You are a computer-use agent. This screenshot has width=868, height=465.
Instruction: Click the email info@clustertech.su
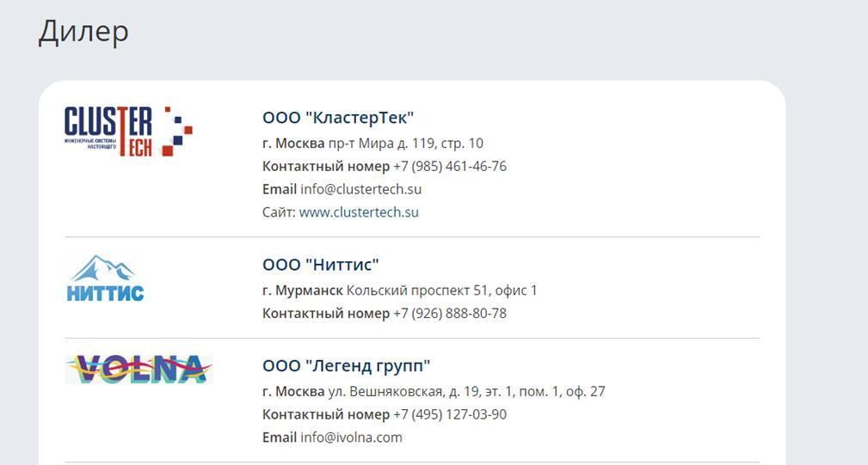tap(361, 189)
